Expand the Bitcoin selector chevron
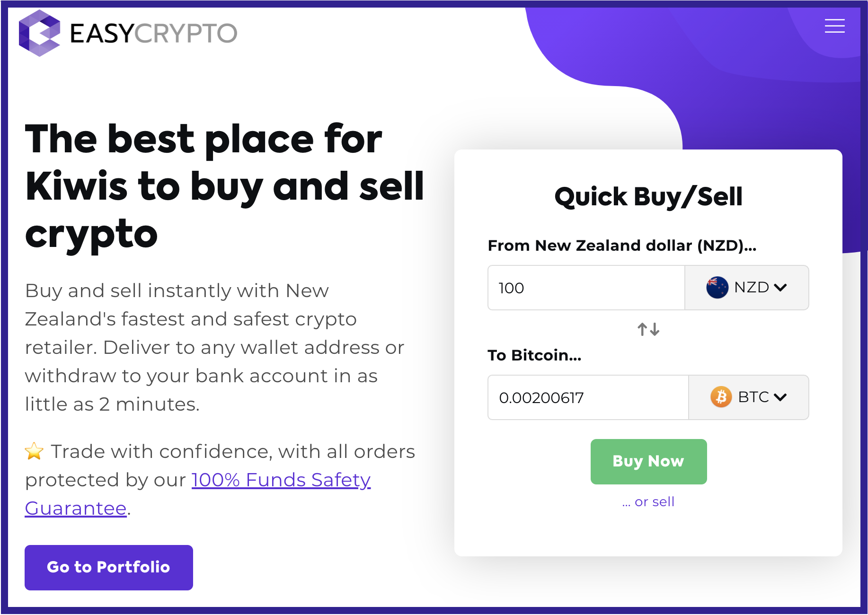Image resolution: width=868 pixels, height=615 pixels. coord(780,397)
